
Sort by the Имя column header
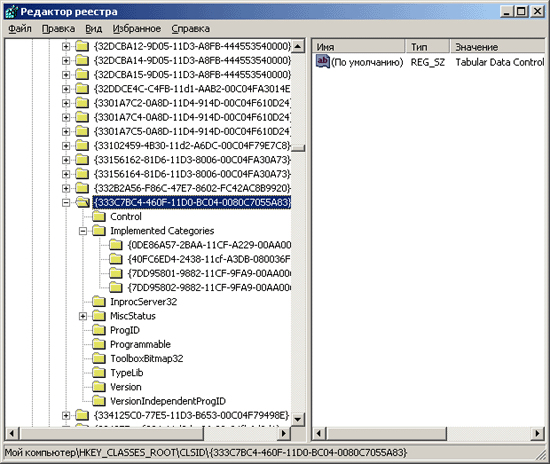pos(358,46)
